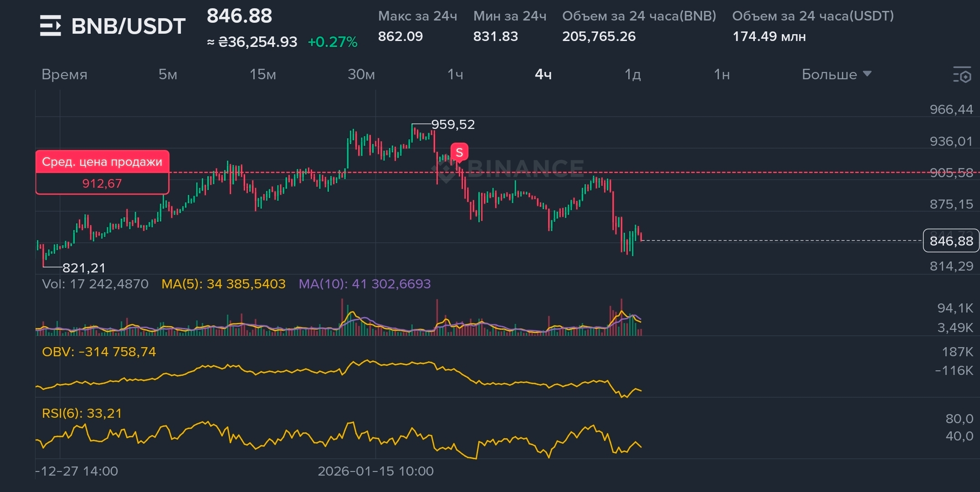Expand the Больше timeframe dropdown
The image size is (980, 492).
(836, 74)
